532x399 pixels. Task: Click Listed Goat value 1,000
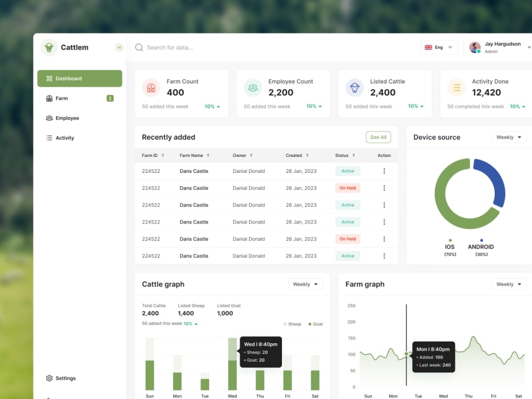[225, 313]
